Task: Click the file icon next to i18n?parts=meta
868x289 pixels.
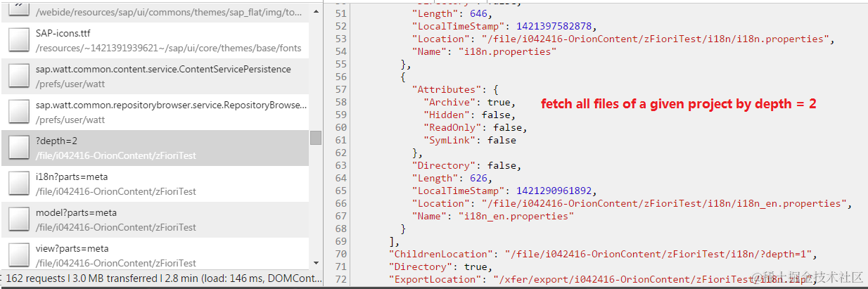Action: pos(18,184)
